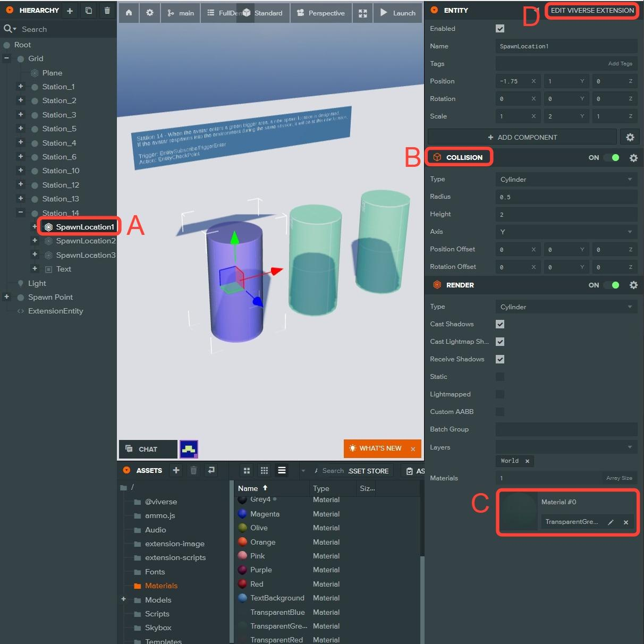Viewport: 644px width, 644px height.
Task: Switch assets panel to large grid view
Action: 247,470
